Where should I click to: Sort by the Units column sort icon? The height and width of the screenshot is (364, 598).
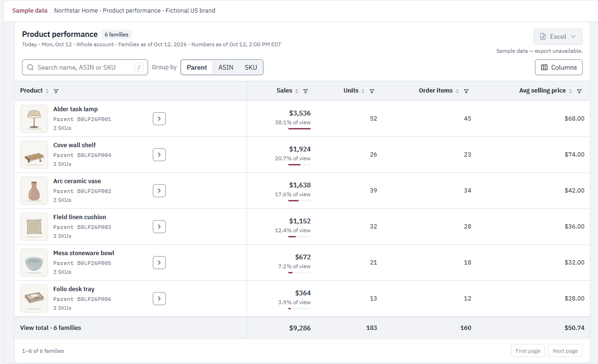point(363,91)
